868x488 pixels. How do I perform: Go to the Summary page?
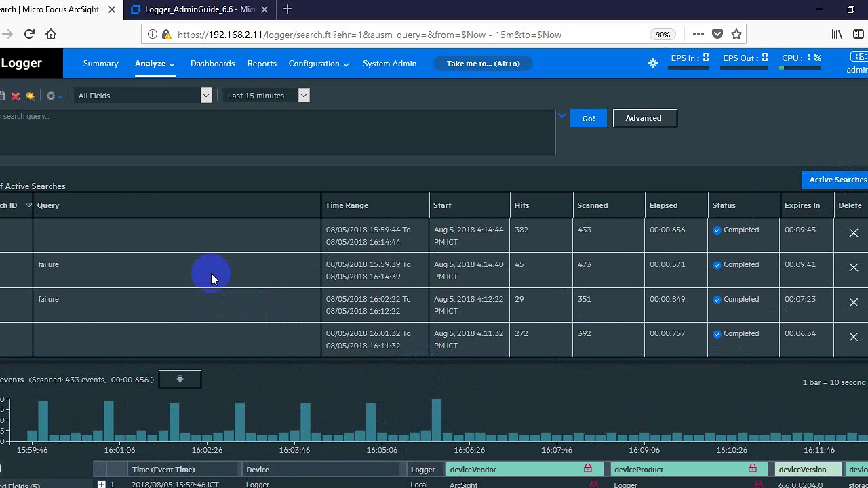[100, 64]
